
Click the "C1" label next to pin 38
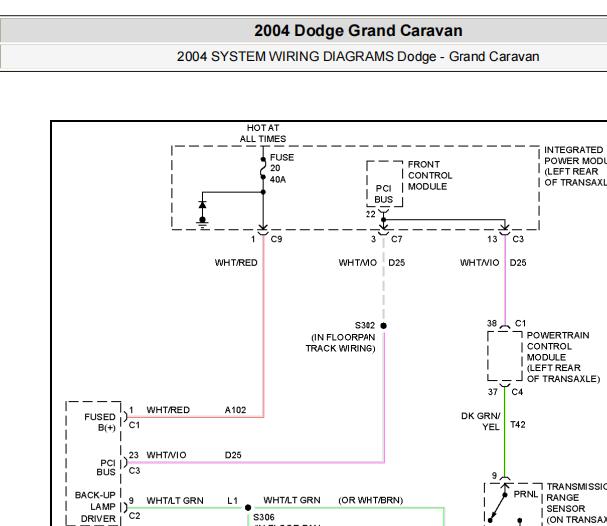[521, 323]
